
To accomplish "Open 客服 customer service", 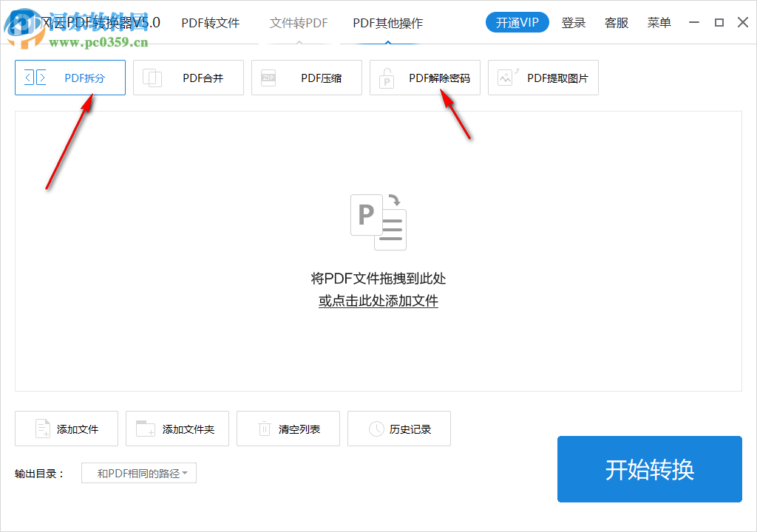I will coord(616,23).
